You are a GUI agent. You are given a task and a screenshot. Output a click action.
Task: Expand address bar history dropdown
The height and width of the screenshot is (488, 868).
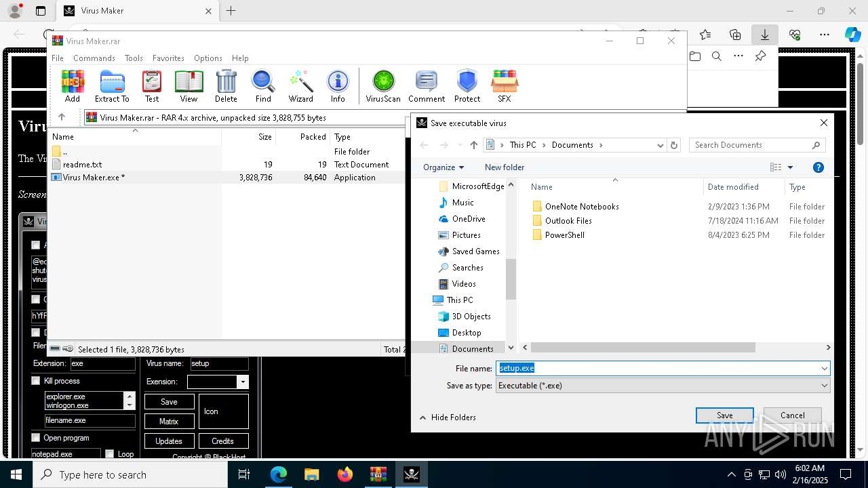[660, 145]
